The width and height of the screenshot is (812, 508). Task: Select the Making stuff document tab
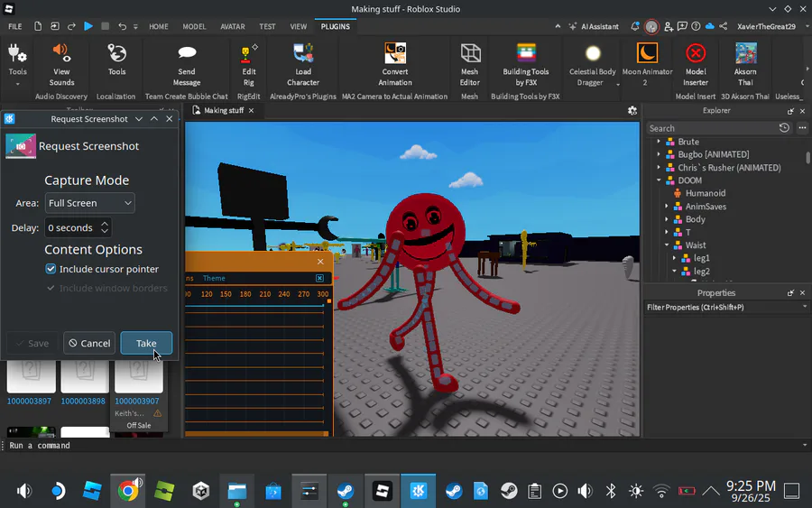pyautogui.click(x=223, y=110)
